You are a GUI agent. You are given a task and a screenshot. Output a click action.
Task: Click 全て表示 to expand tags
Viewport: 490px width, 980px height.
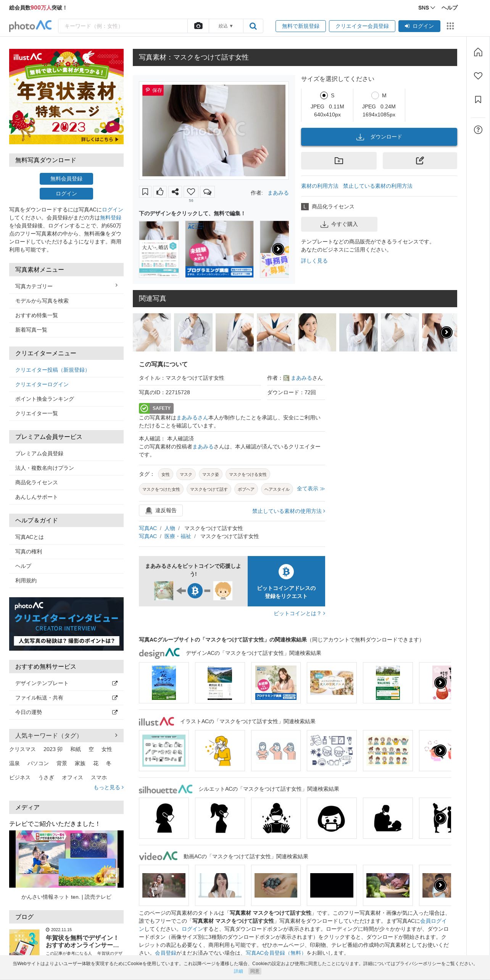pyautogui.click(x=311, y=488)
